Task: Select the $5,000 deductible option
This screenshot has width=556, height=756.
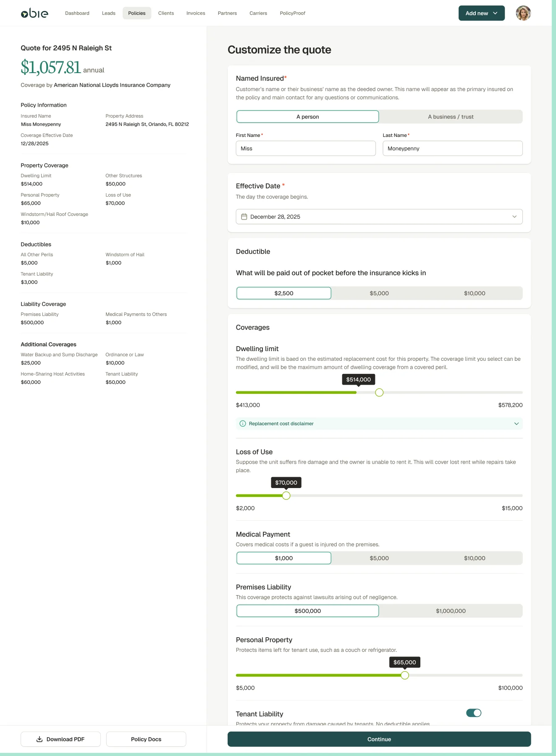Action: point(379,293)
